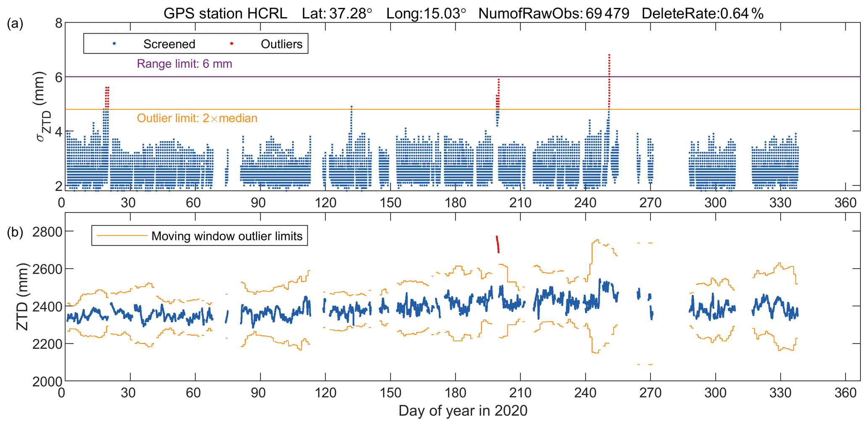868x426 pixels.
Task: Click the 'Day of year in 2020' axis label
Action: point(463,410)
